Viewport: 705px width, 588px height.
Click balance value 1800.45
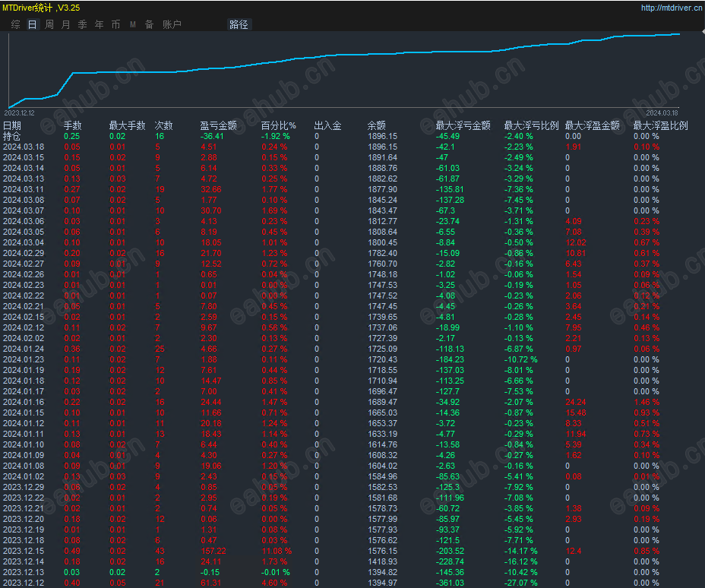click(x=383, y=243)
